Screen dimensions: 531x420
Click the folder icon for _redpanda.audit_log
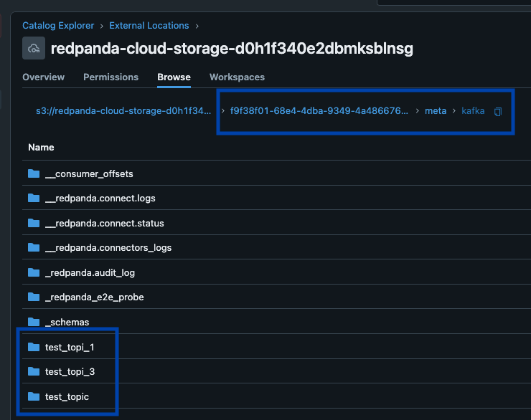(x=33, y=272)
